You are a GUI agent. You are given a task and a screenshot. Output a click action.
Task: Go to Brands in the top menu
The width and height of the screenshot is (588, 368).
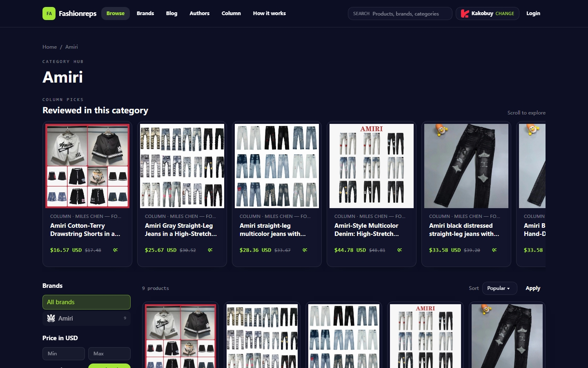(x=145, y=13)
